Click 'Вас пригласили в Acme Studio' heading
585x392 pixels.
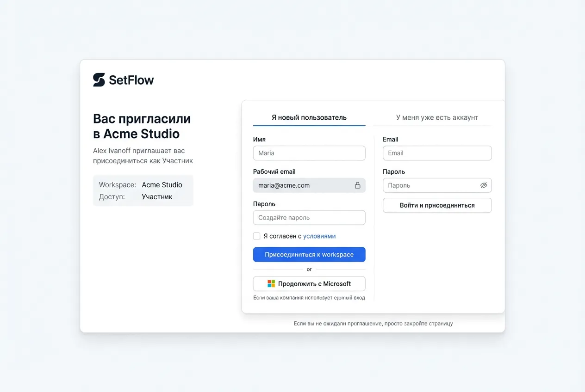point(142,126)
